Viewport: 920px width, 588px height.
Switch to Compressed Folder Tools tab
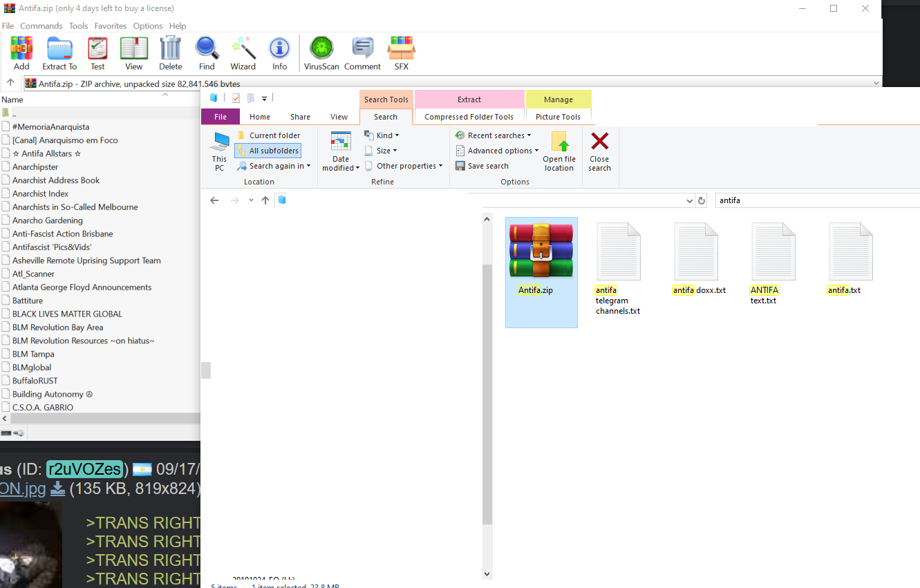(469, 117)
